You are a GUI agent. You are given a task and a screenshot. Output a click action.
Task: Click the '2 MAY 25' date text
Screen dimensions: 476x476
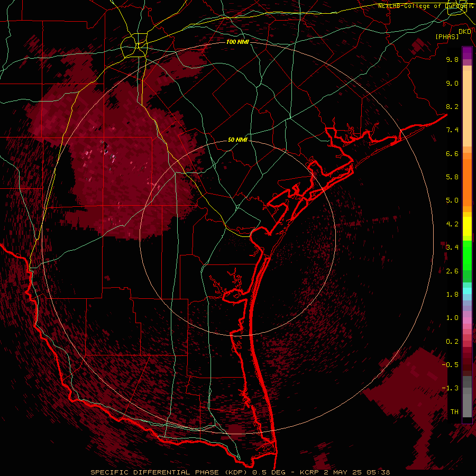pyautogui.click(x=343, y=472)
